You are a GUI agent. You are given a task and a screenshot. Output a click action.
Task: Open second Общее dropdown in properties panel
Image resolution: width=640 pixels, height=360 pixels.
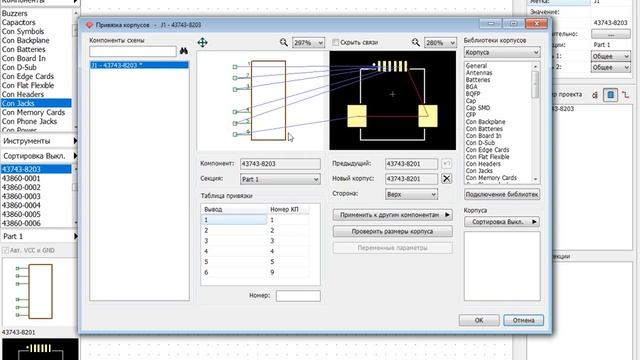(x=611, y=67)
